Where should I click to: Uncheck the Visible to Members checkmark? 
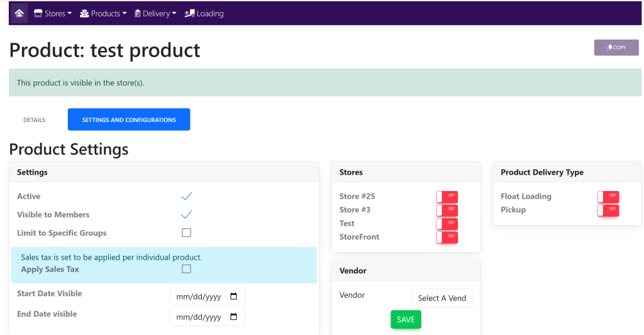click(186, 214)
